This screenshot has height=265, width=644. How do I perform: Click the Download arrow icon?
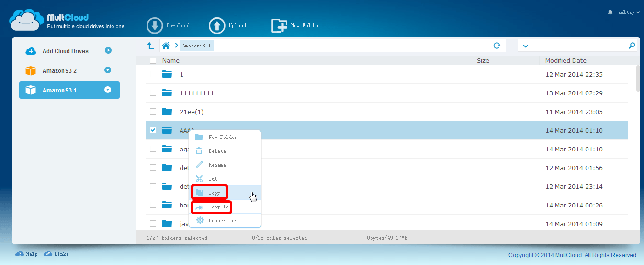(x=155, y=26)
